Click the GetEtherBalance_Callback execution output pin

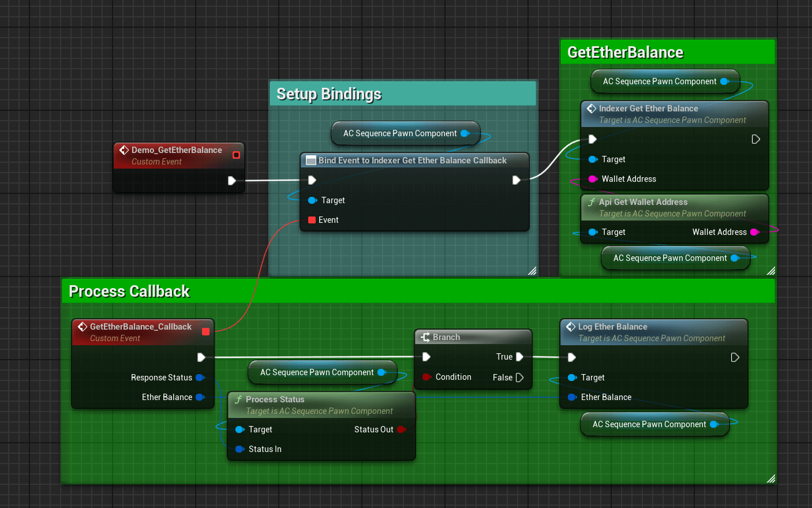(x=201, y=357)
